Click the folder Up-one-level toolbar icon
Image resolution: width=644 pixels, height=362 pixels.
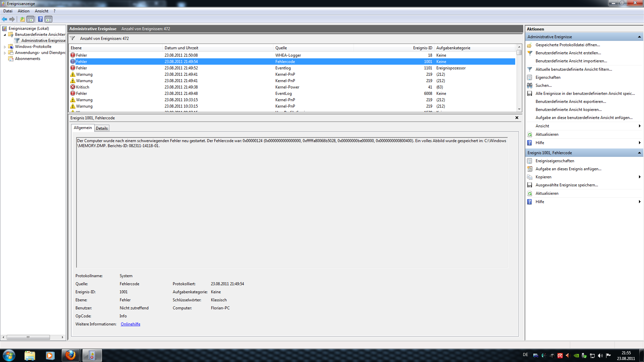22,19
